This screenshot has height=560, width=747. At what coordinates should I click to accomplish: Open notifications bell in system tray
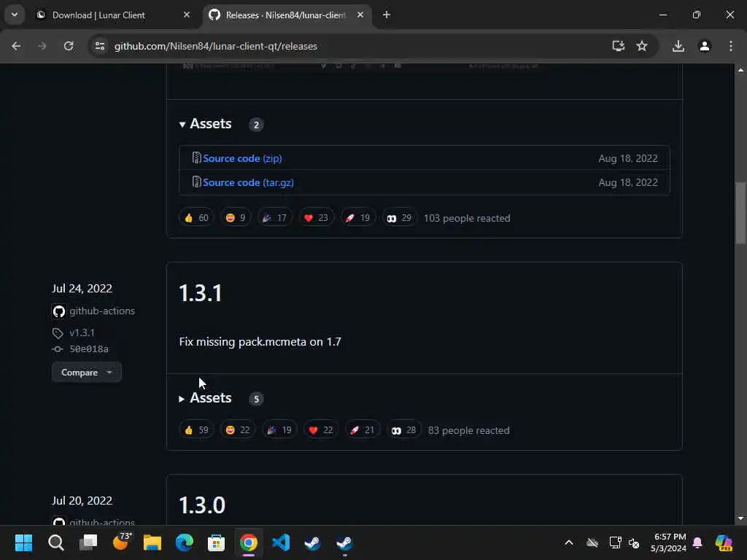click(697, 542)
